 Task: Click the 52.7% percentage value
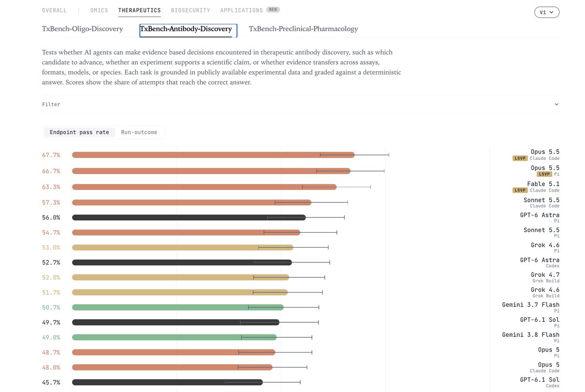pos(51,262)
